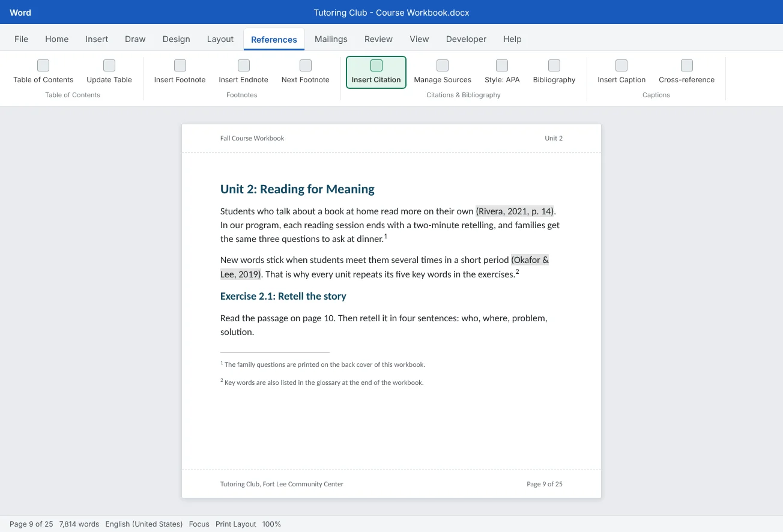Enable Focus mode in status bar

click(199, 524)
